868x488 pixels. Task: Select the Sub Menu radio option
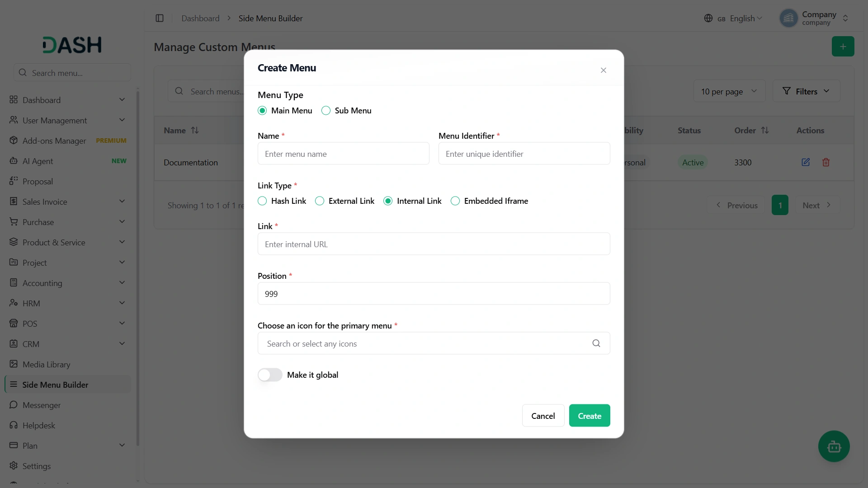tap(326, 111)
